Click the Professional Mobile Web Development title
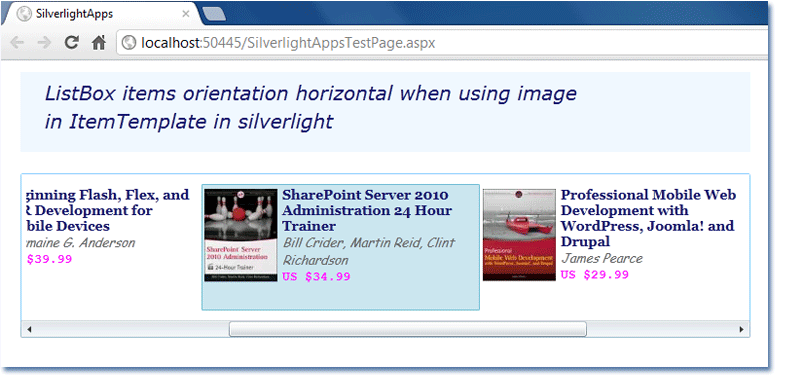This screenshot has height=376, width=788. [648, 218]
